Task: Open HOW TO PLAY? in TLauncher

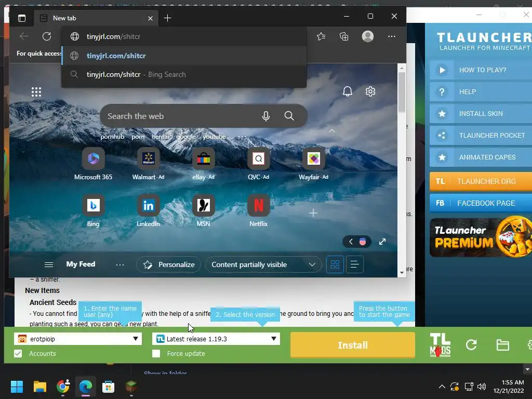Action: 481,70
